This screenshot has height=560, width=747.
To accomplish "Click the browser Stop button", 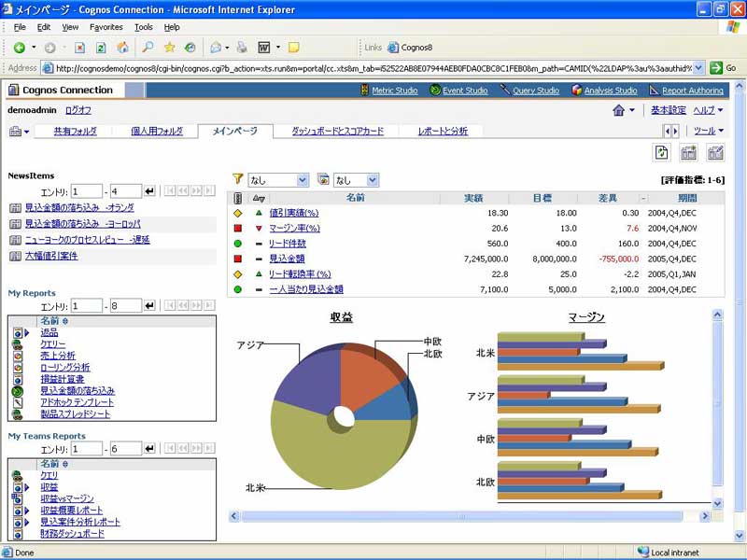I will click(80, 48).
